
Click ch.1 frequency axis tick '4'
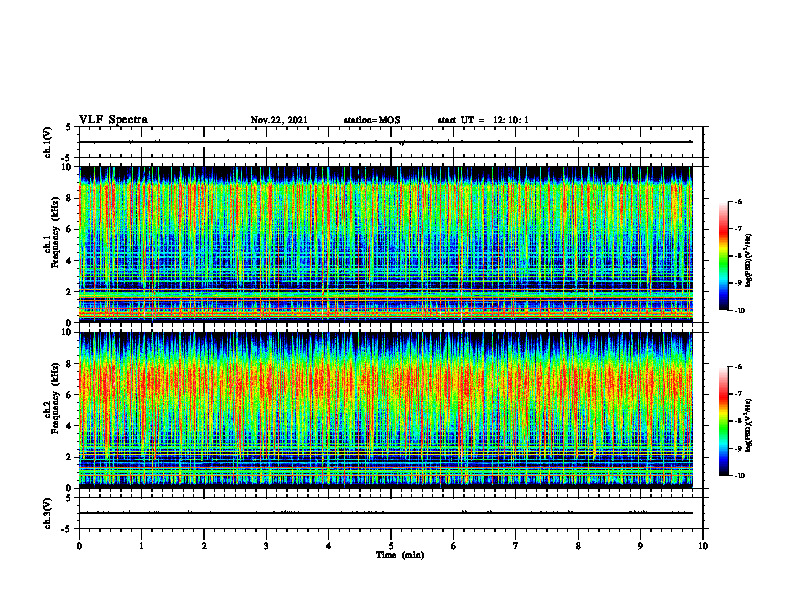[70, 261]
